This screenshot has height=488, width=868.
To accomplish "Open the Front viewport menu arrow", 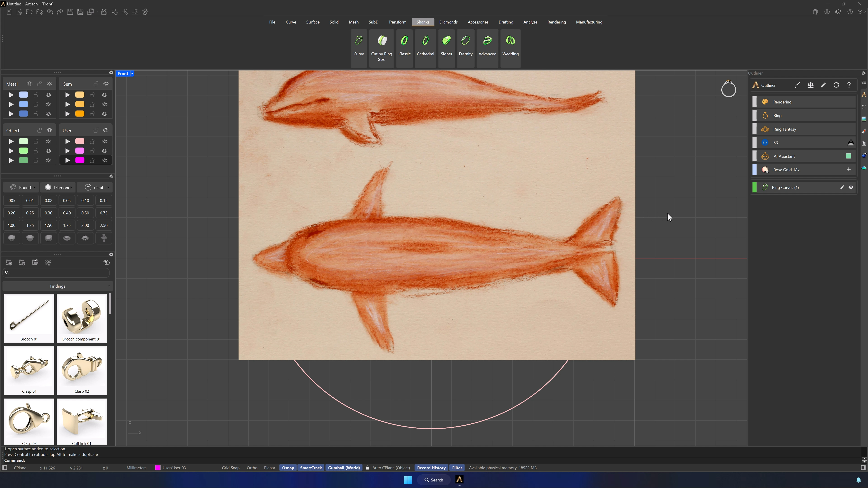I will 132,73.
